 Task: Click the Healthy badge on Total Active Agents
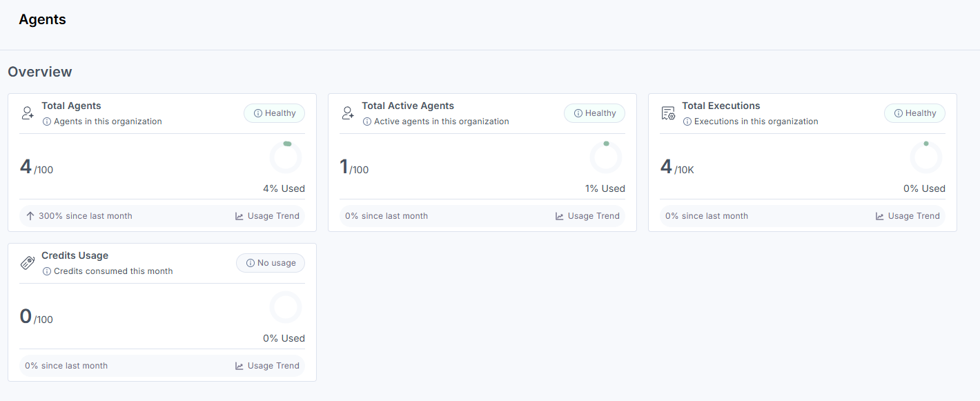pos(594,113)
